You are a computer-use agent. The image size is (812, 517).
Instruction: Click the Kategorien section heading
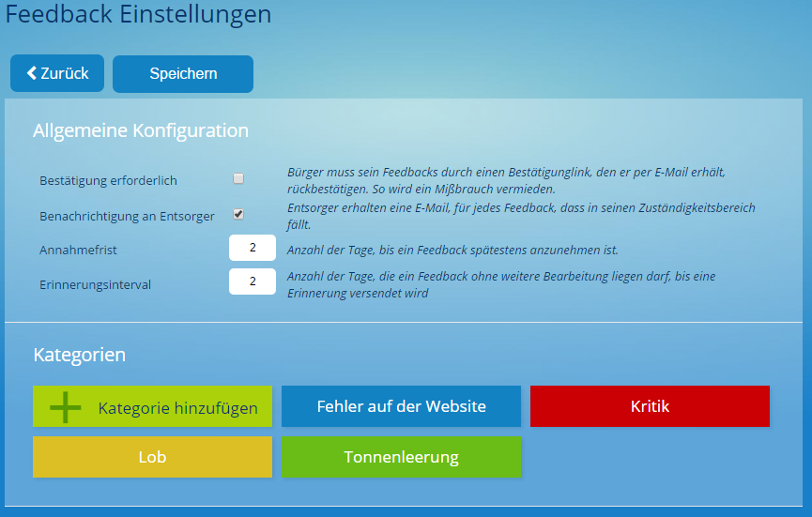[79, 355]
